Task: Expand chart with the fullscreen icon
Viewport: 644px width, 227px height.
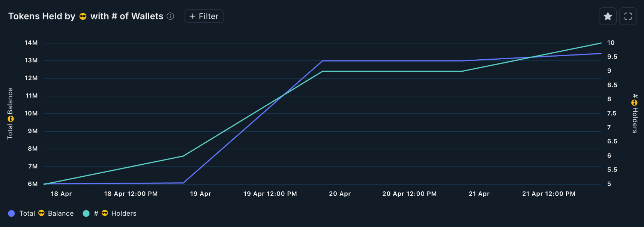Action: (x=628, y=16)
